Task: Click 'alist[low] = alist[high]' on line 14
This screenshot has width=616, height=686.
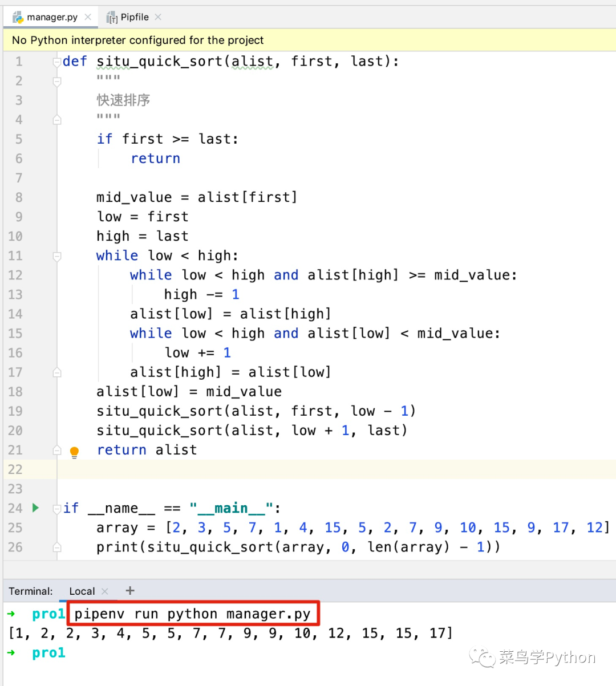Action: point(230,314)
